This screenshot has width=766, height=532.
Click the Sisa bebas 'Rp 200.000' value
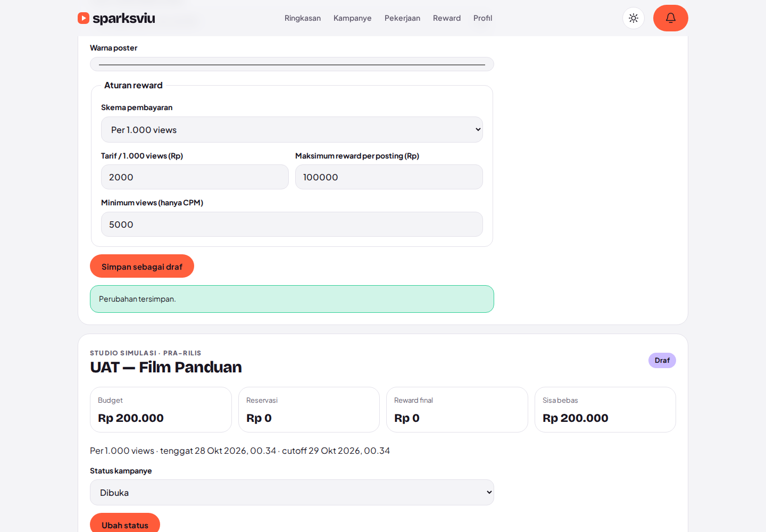[576, 418]
